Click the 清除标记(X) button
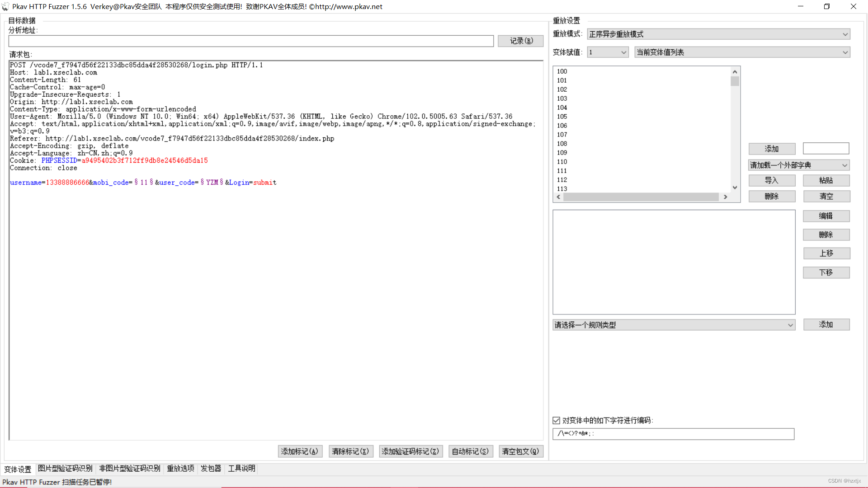Image resolution: width=868 pixels, height=488 pixels. click(350, 451)
